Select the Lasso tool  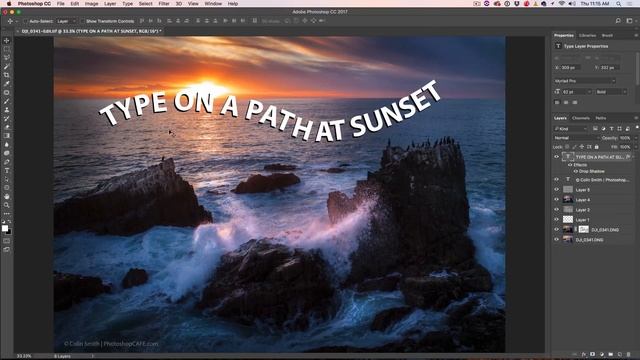7,58
